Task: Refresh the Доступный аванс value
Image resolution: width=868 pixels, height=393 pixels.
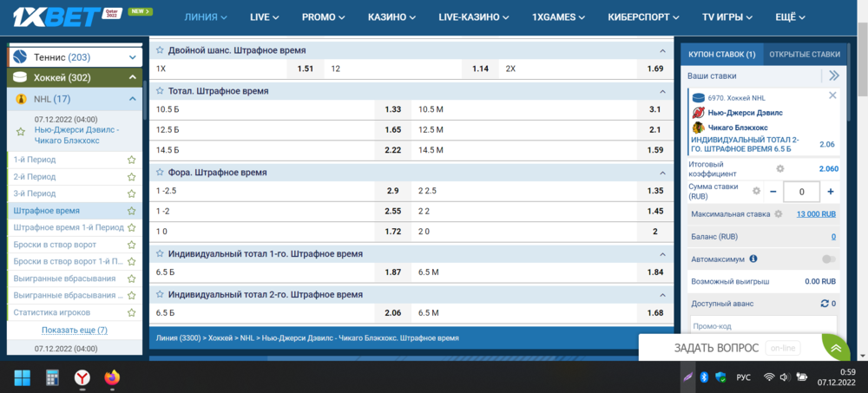Action: tap(825, 304)
